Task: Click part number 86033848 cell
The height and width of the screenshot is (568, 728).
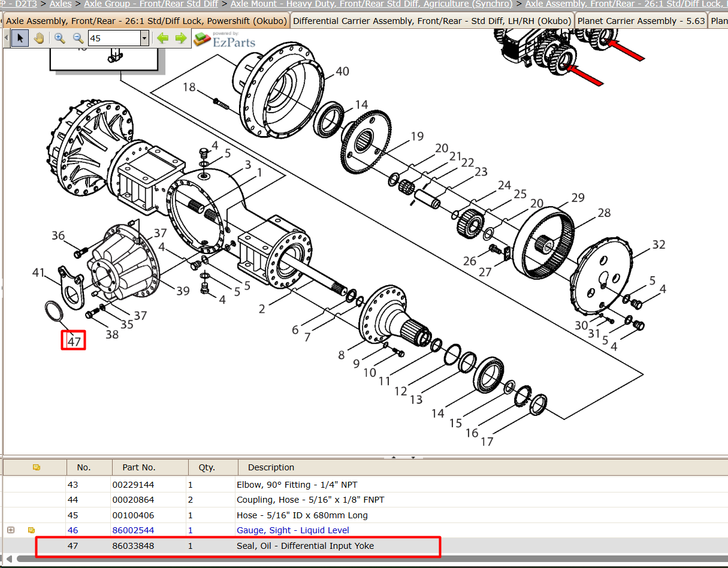Action: click(x=134, y=546)
